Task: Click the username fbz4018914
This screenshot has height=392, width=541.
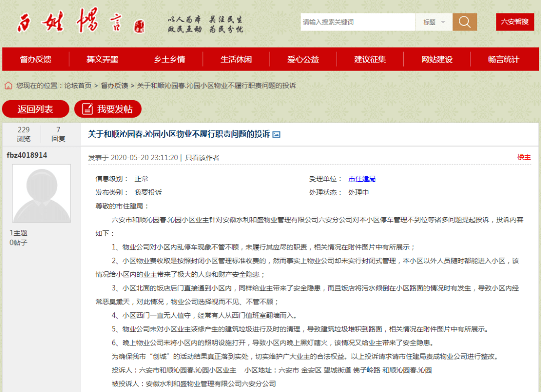Action: pyautogui.click(x=27, y=155)
